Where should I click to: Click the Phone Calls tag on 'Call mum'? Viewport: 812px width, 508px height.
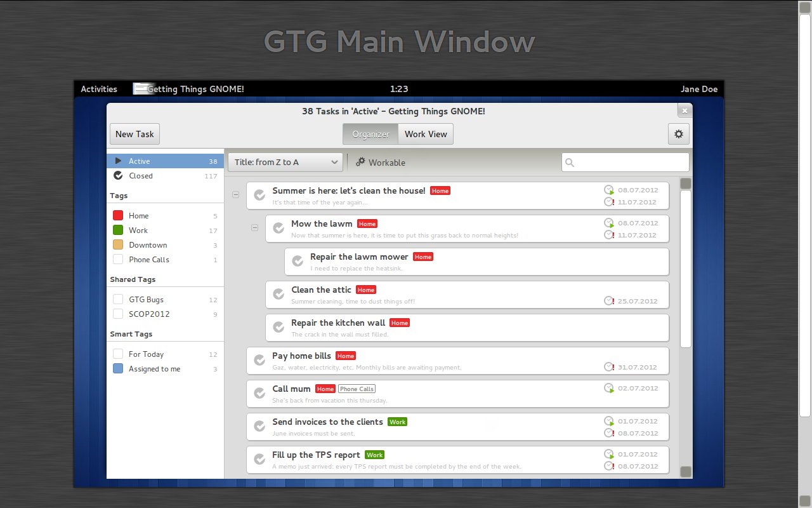point(357,389)
